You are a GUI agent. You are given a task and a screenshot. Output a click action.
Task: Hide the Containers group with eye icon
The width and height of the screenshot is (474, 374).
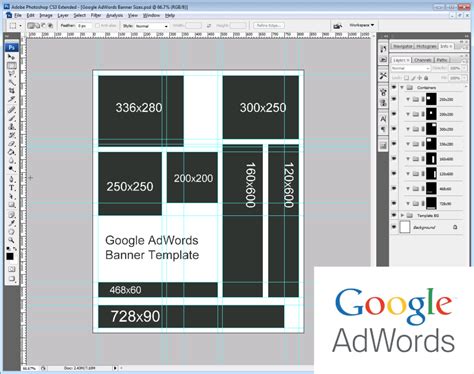(x=394, y=87)
